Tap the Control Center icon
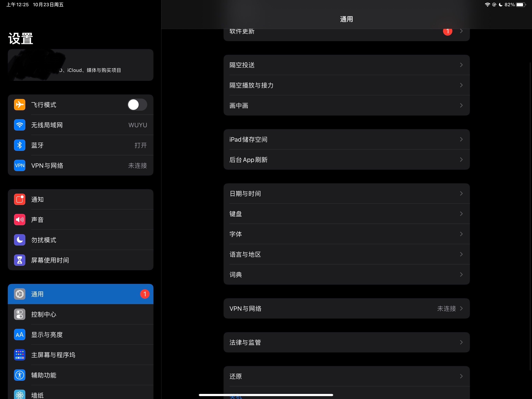This screenshot has width=532, height=399. [19, 314]
